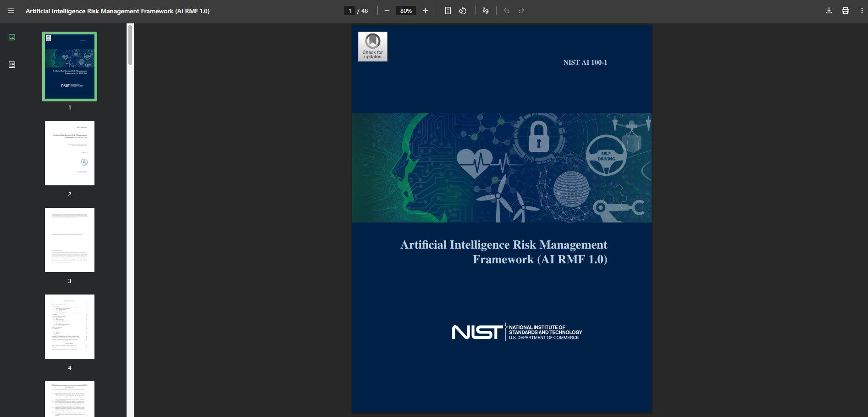Click the NIST AI 100-1 text
This screenshot has height=417, width=868.
585,62
